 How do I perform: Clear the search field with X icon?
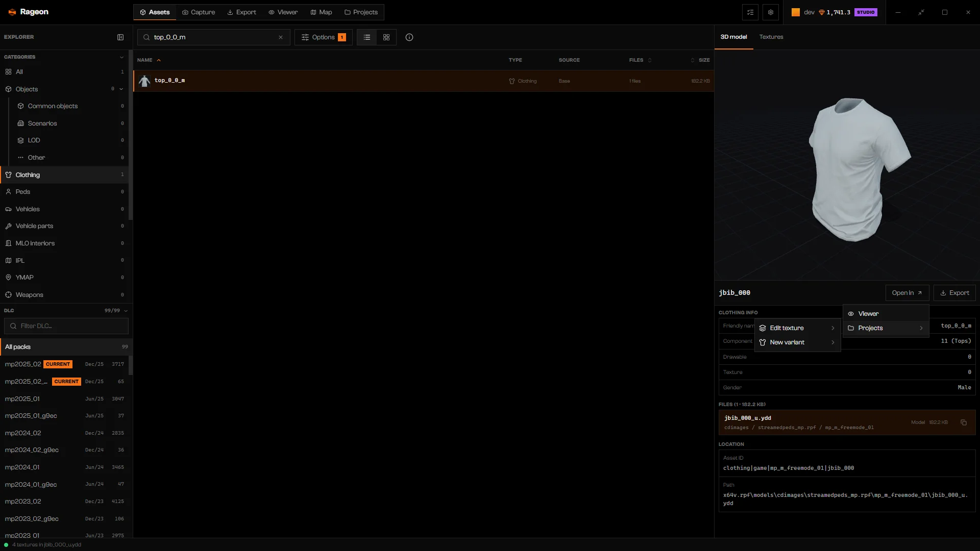[x=281, y=37]
